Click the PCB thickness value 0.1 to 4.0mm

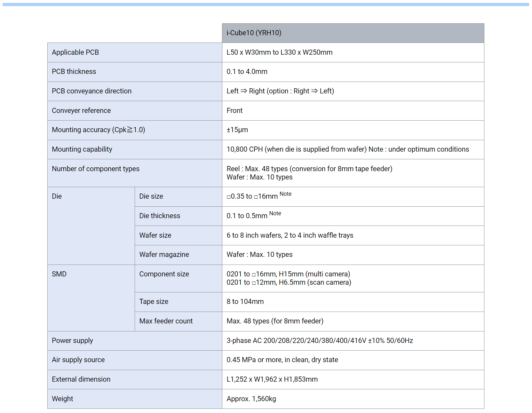coord(247,72)
